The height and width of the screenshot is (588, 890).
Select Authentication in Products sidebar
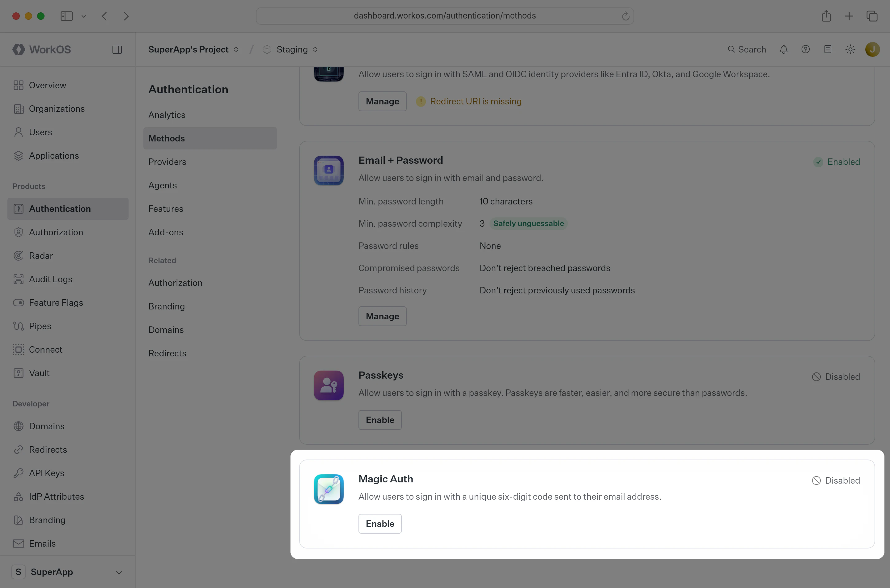(x=68, y=209)
